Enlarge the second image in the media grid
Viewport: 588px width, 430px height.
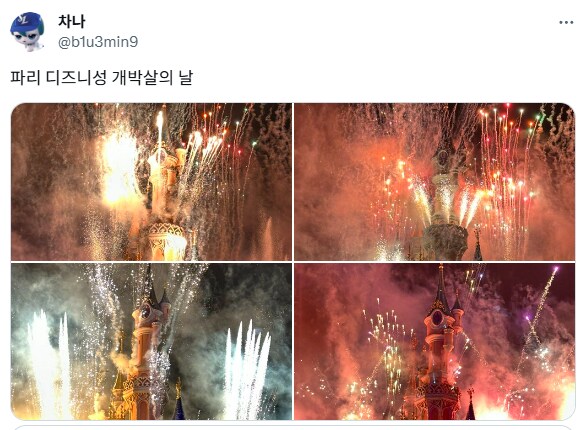pos(434,182)
